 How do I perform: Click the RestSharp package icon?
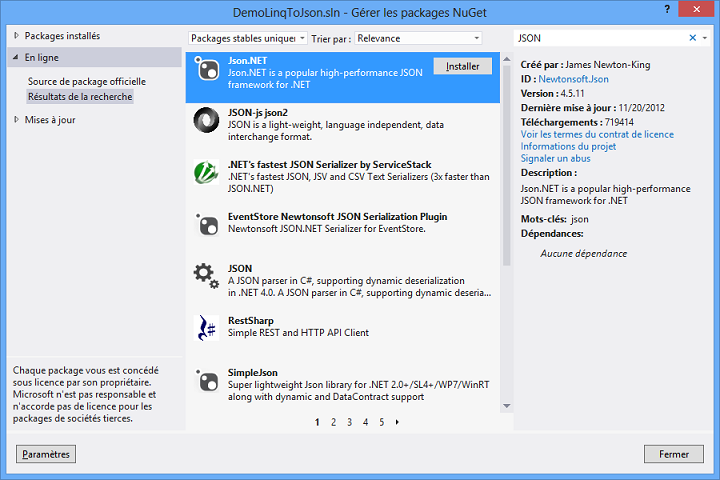click(206, 328)
